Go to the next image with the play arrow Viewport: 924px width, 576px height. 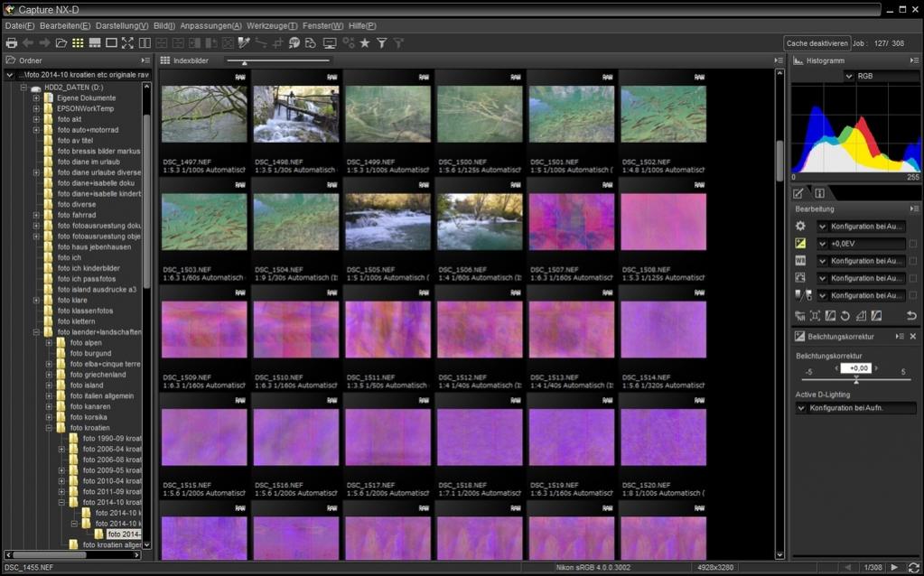point(894,568)
